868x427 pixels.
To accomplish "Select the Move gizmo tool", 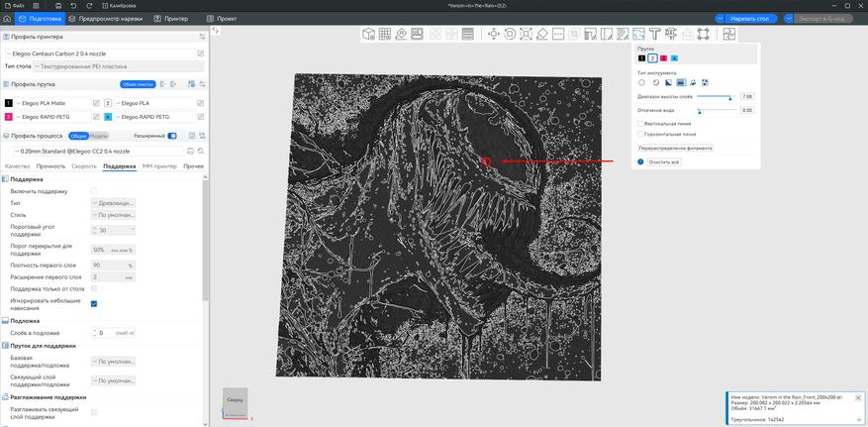I will 493,35.
